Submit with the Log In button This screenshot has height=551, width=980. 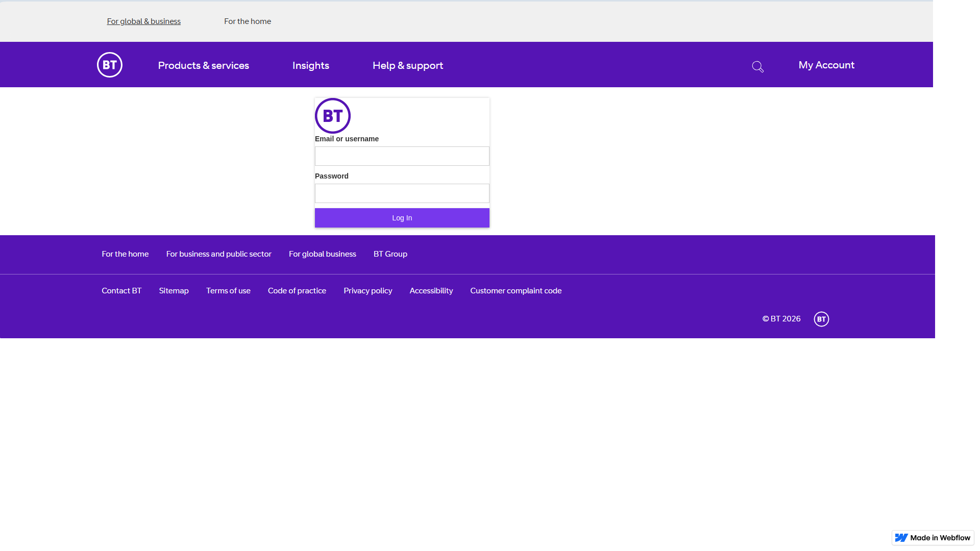click(402, 218)
